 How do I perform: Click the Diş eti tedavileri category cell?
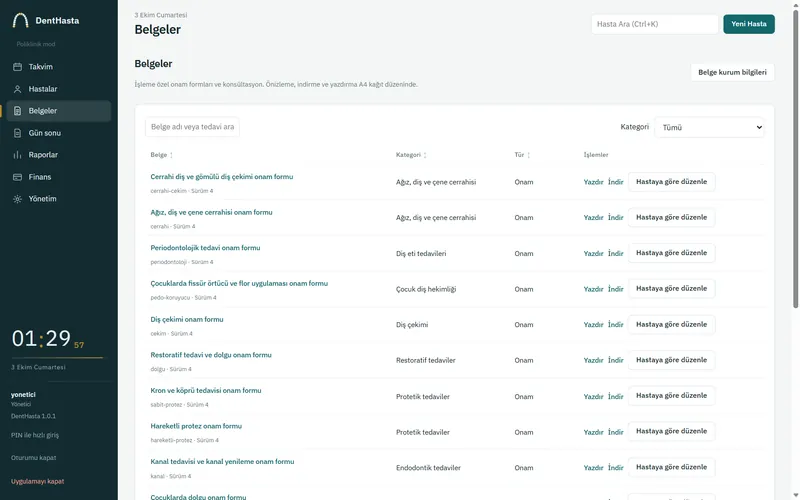coord(421,254)
